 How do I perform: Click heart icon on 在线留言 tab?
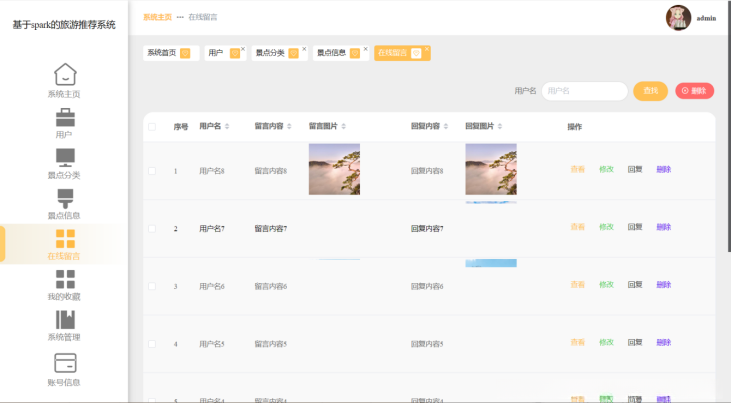coord(416,53)
